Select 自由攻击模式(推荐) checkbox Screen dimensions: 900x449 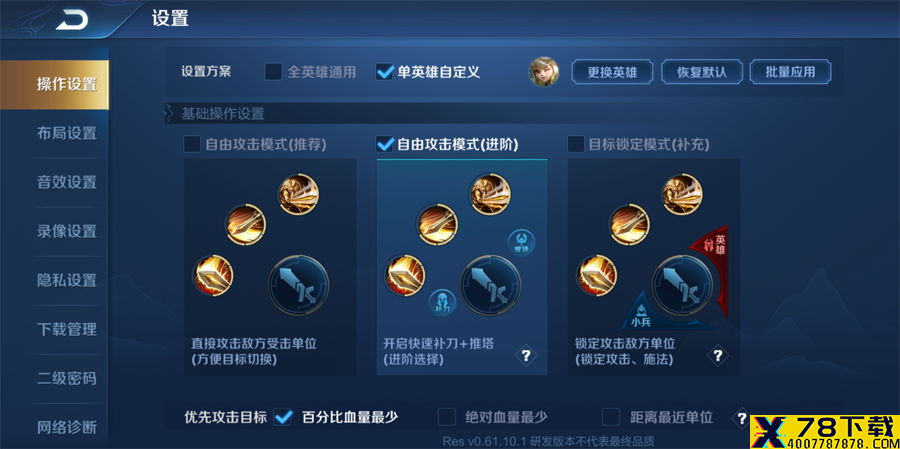tap(192, 144)
